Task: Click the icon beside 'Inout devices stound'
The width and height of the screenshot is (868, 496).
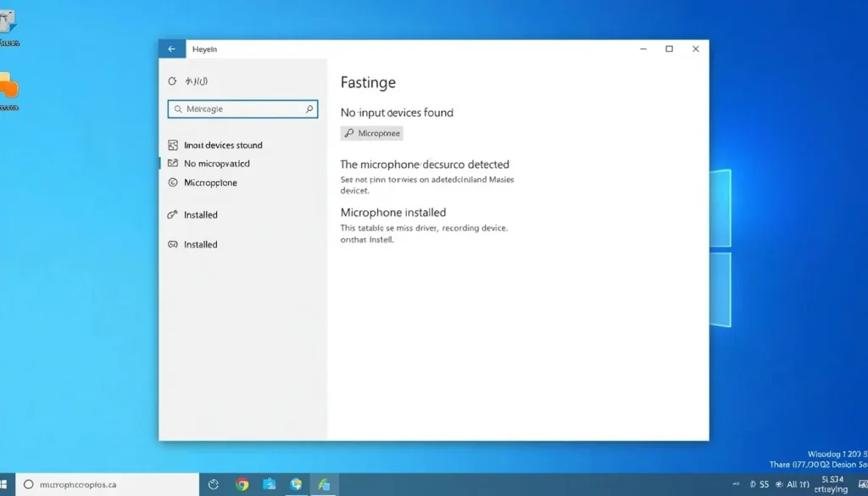Action: pos(173,145)
